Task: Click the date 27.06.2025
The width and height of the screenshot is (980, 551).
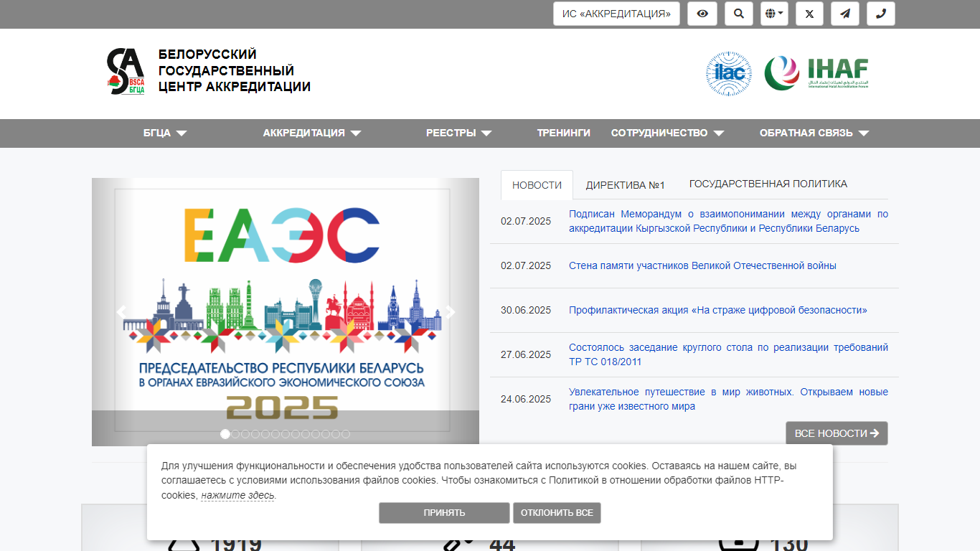Action: click(x=526, y=354)
